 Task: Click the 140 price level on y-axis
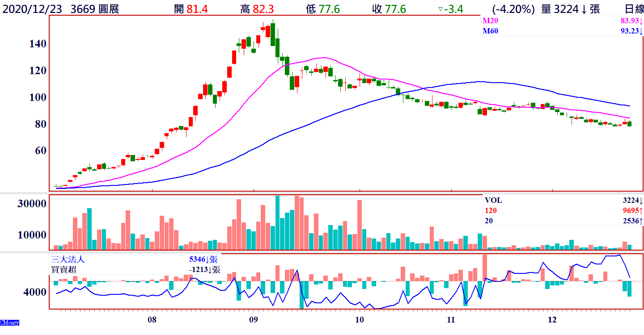[38, 44]
